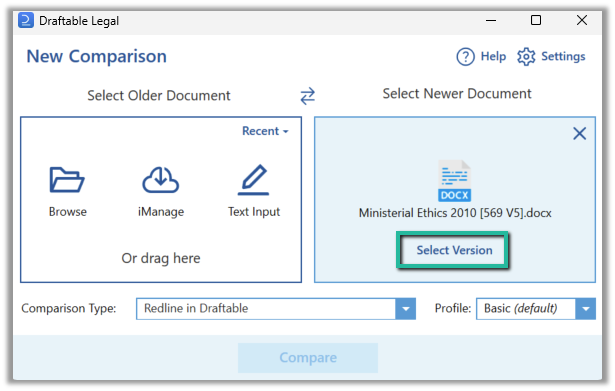The height and width of the screenshot is (391, 615).
Task: Click the Or drag here drop area
Action: pyautogui.click(x=161, y=258)
